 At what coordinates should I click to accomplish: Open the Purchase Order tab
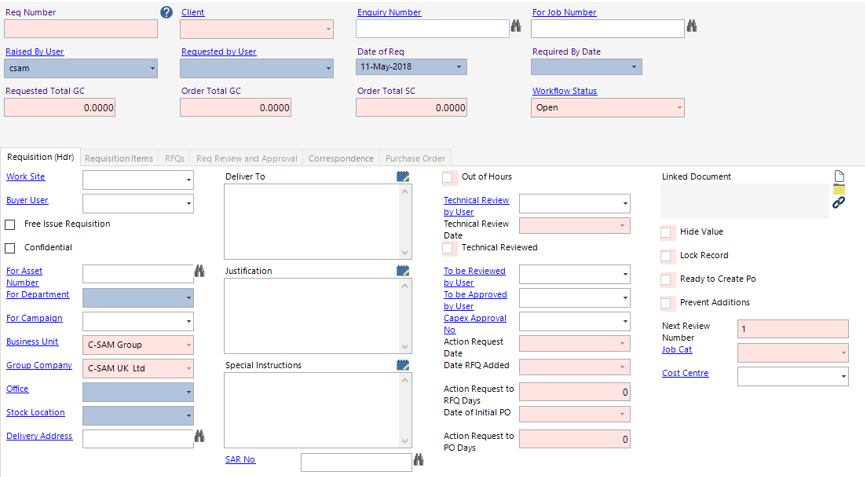tap(416, 158)
